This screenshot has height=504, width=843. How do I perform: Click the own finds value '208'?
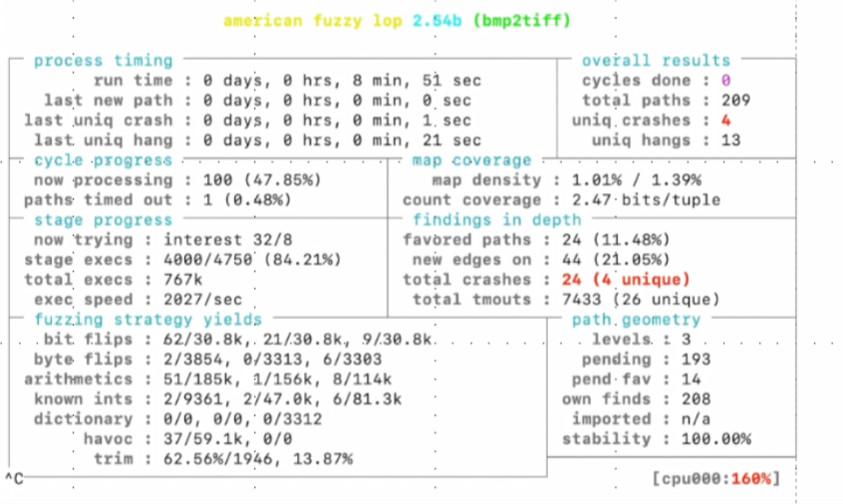pyautogui.click(x=696, y=399)
